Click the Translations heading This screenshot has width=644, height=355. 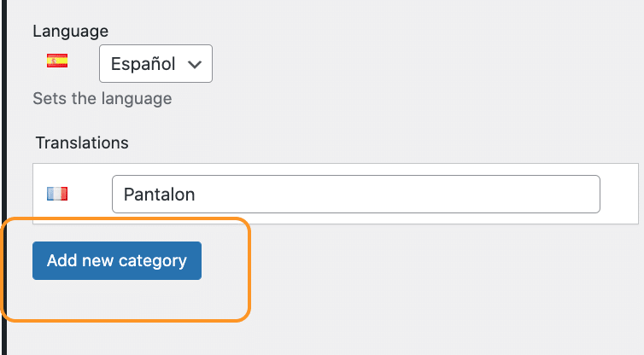pyautogui.click(x=82, y=143)
